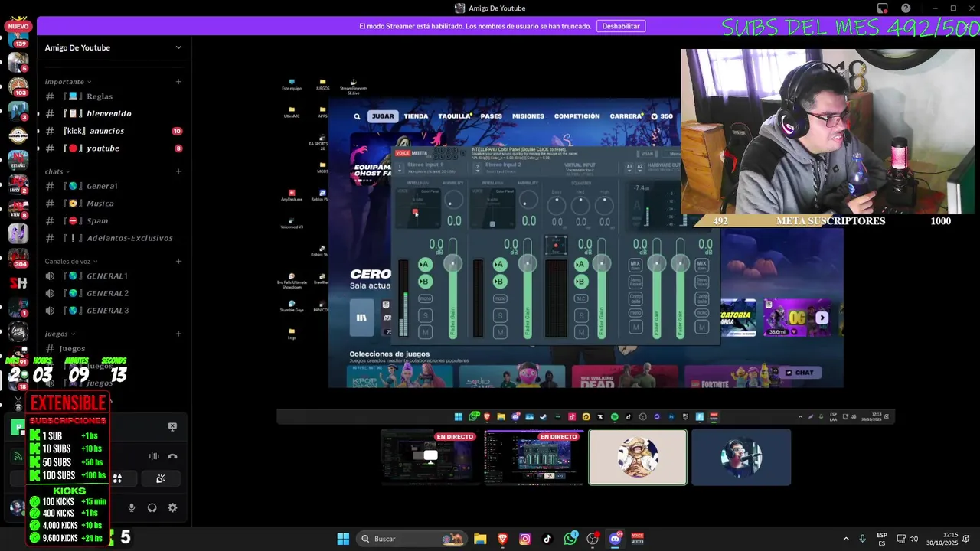The height and width of the screenshot is (551, 980).
Task: Add channel plus next to juegos
Action: 178,334
